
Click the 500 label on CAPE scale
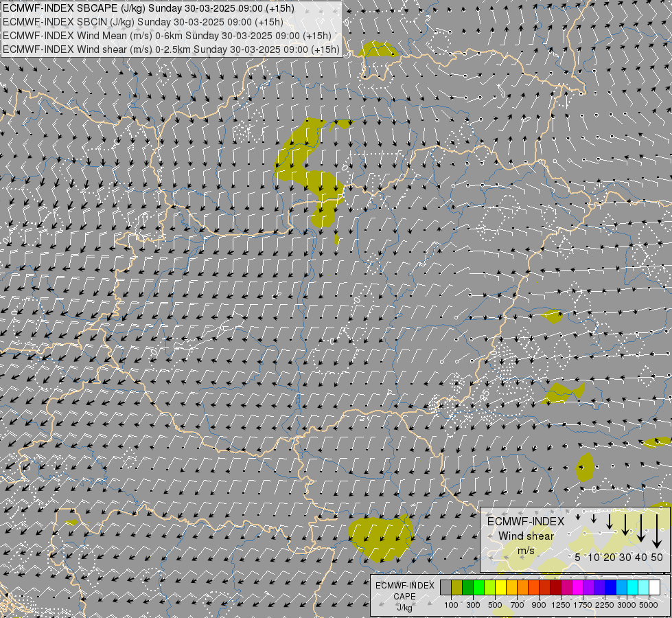pos(495,605)
